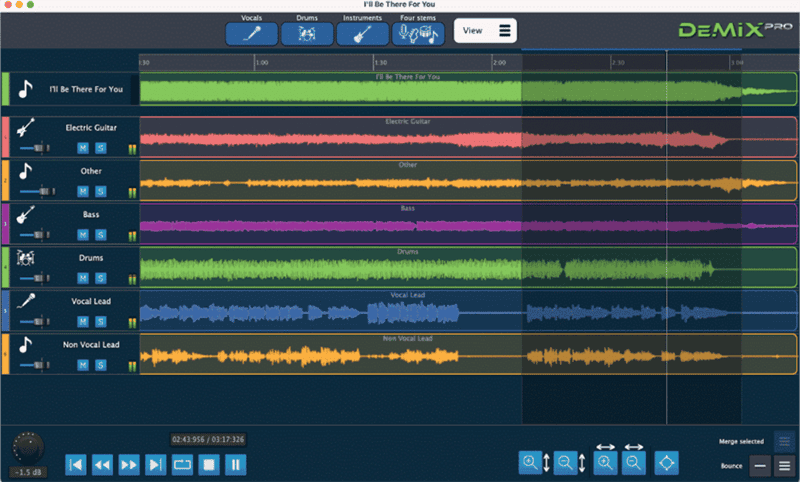The width and height of the screenshot is (800, 482).
Task: Select the Bass track name
Action: tap(91, 215)
